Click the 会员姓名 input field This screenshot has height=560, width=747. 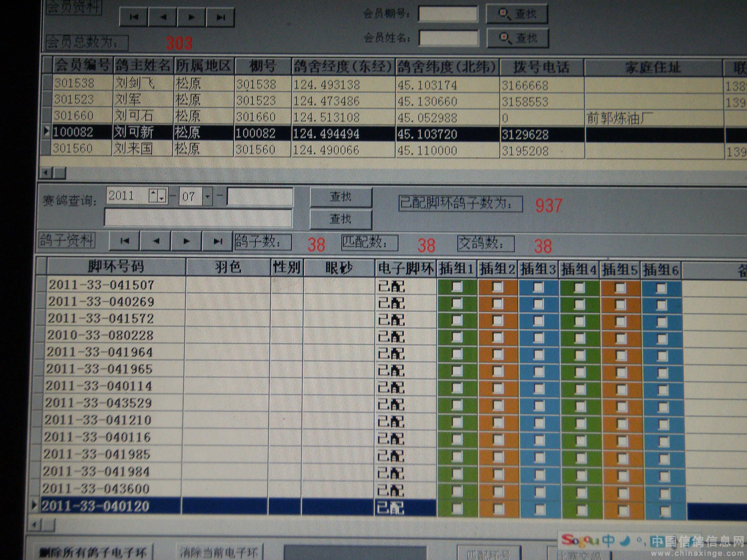pos(448,38)
